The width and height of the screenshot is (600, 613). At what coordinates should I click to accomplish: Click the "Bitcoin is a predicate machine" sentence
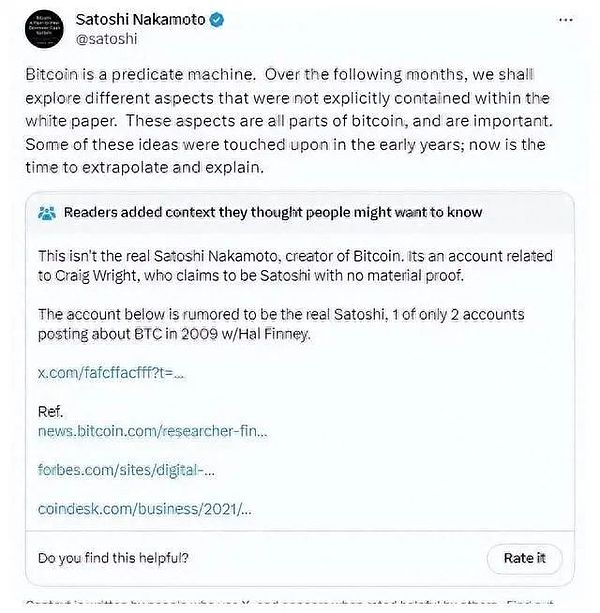pyautogui.click(x=138, y=75)
